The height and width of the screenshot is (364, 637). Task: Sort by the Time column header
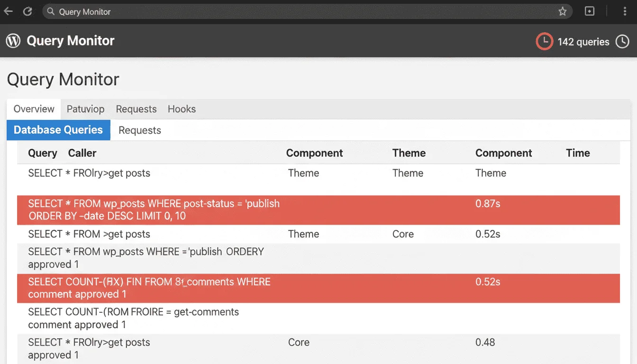tap(578, 153)
